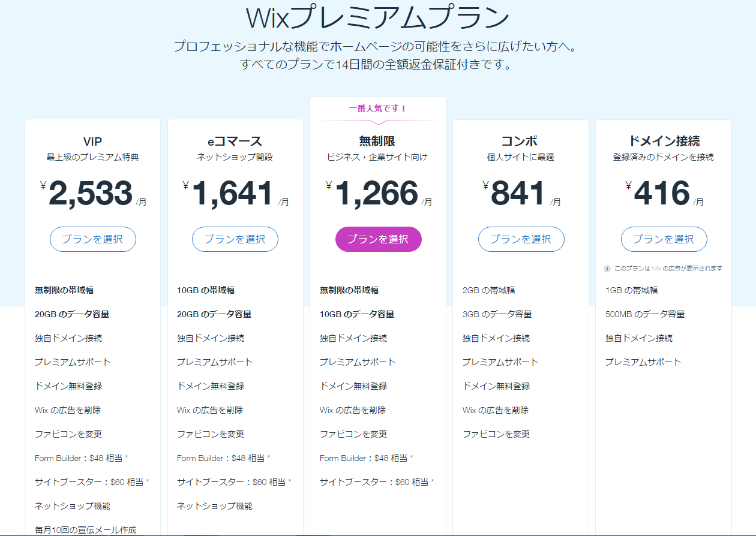Click the 1,266 price in 無制限

point(377,193)
